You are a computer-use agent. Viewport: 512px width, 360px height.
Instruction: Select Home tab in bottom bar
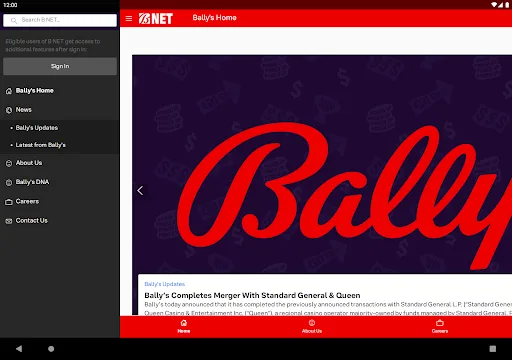pyautogui.click(x=184, y=327)
